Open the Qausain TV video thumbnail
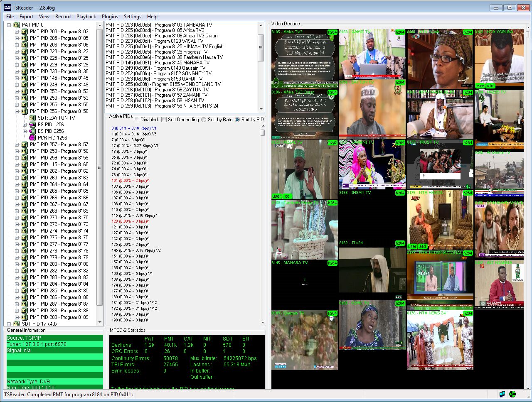Screen dimensions: 532x402 point(305,340)
